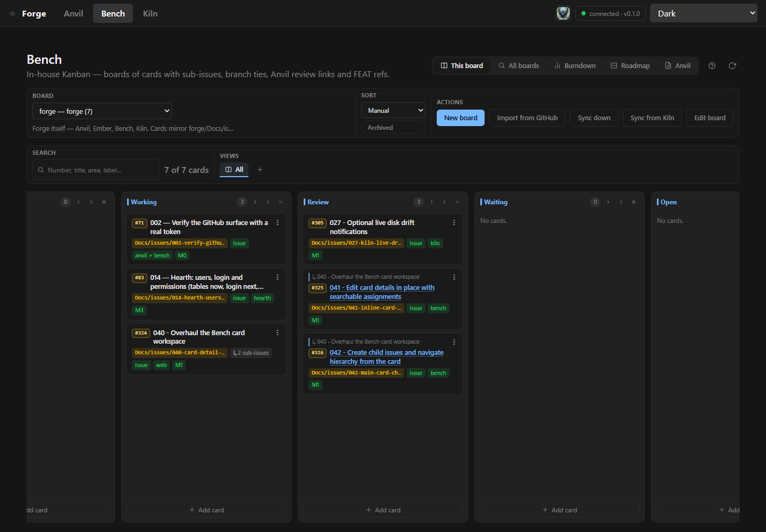766x532 pixels.
Task: Select the This board view tab
Action: (462, 66)
